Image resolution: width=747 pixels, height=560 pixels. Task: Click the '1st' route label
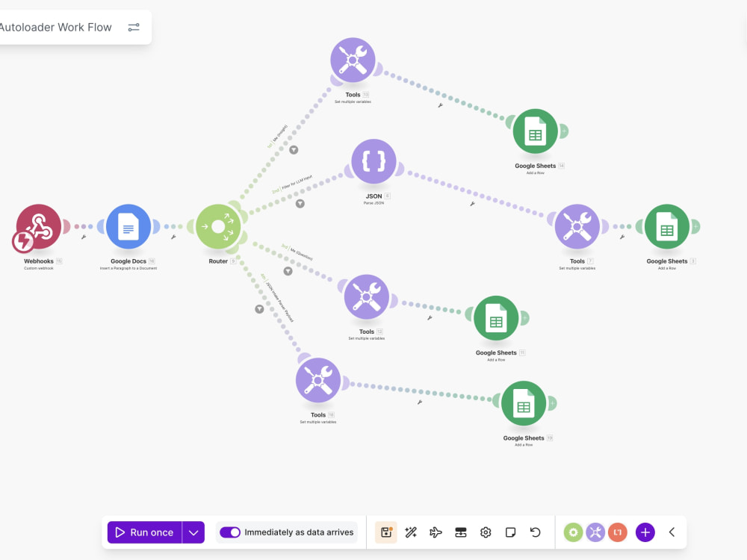pos(270,145)
